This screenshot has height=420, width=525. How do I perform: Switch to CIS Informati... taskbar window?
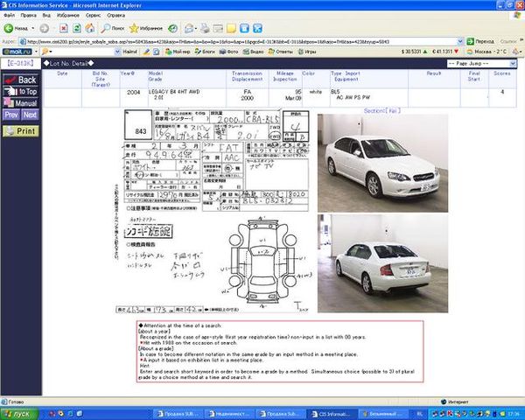coord(331,414)
